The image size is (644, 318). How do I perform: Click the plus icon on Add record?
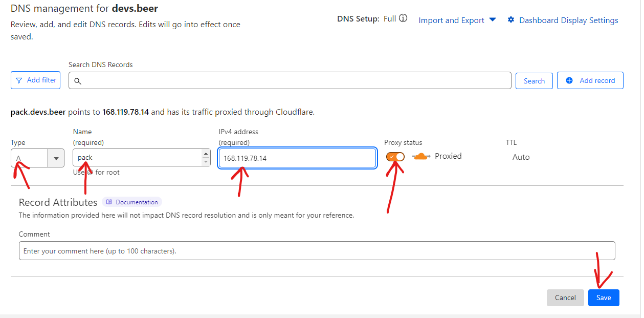[569, 80]
